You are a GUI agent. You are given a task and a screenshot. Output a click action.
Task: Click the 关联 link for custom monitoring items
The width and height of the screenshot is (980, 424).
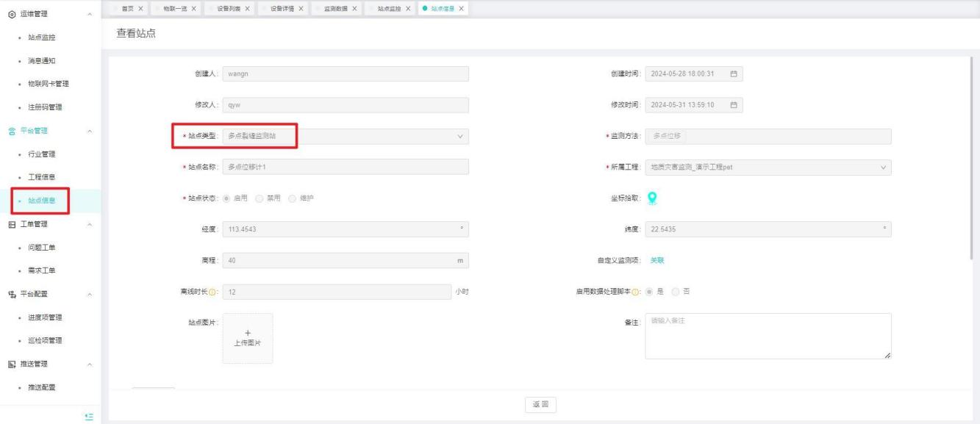657,260
